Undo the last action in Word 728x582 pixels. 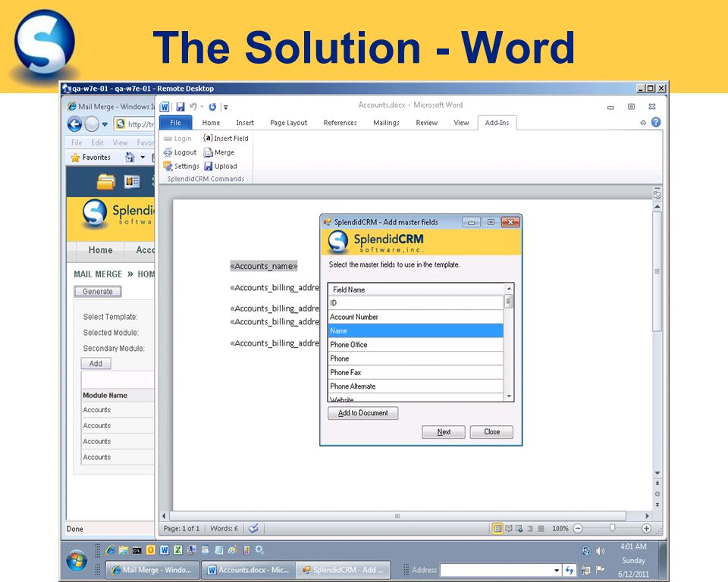[x=193, y=107]
